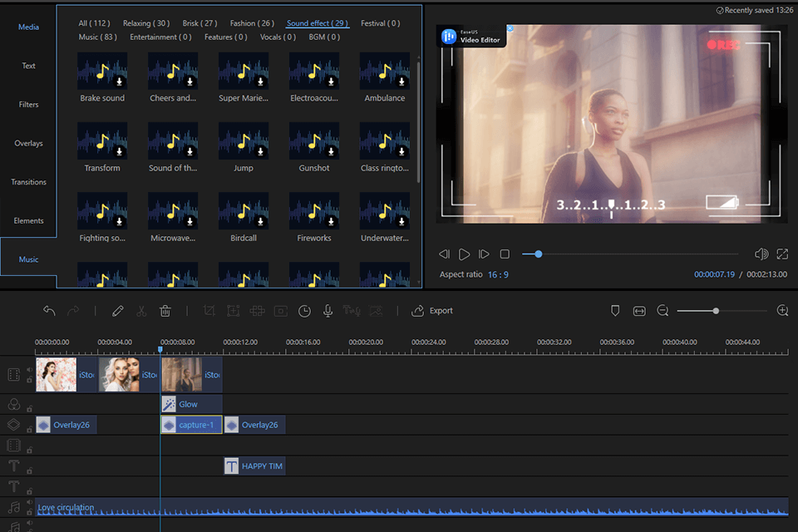Image resolution: width=798 pixels, height=532 pixels.
Task: Delete the selected clip with the trash icon
Action: pos(165,310)
